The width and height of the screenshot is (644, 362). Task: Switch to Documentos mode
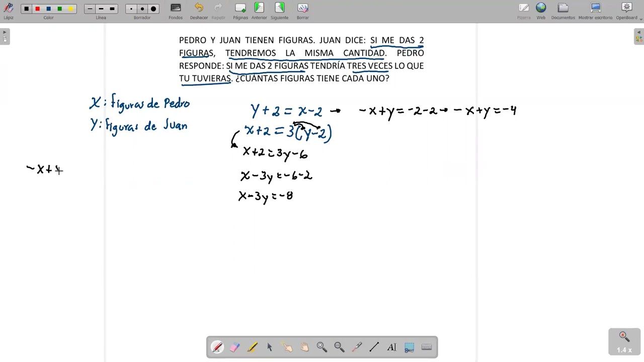pos(563,11)
